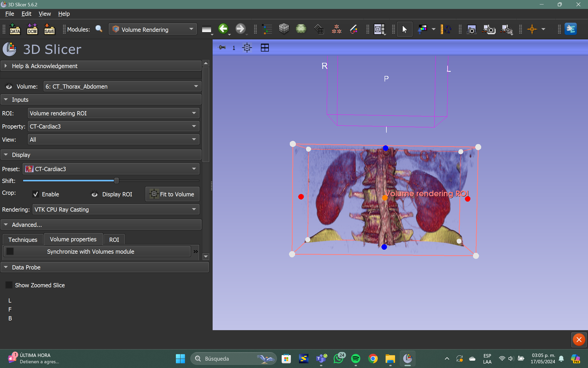The width and height of the screenshot is (588, 368).
Task: Open the Preset CT-Cardiac3 dropdown
Action: (x=111, y=169)
